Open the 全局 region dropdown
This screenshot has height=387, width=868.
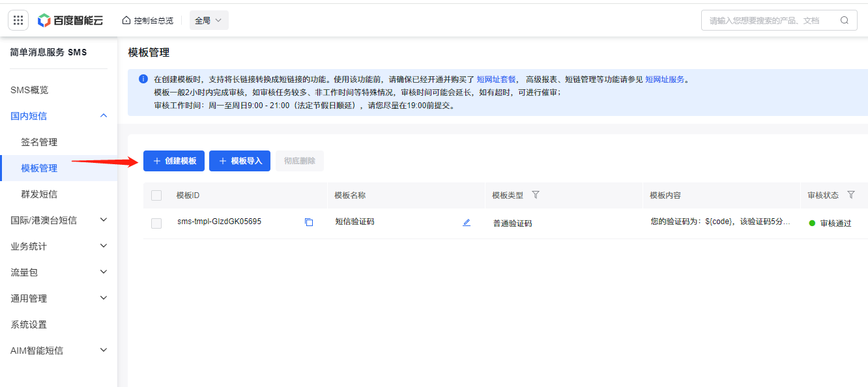(x=209, y=20)
